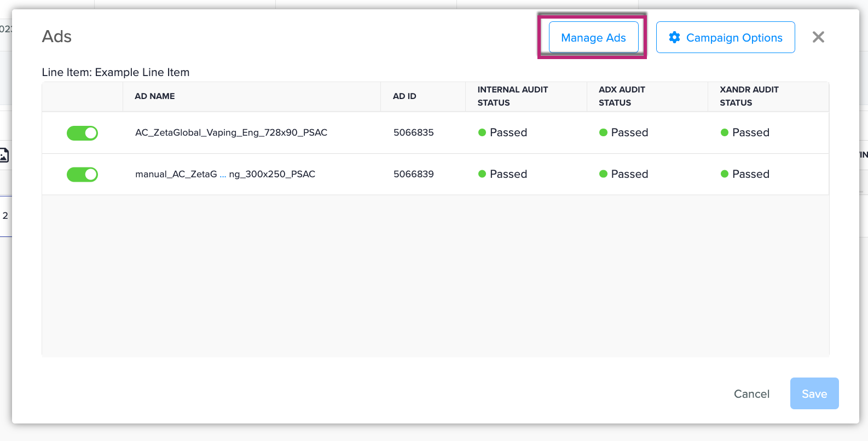Expand the truncated manual_AC_ZetaG ad name ellipsis

click(x=223, y=175)
